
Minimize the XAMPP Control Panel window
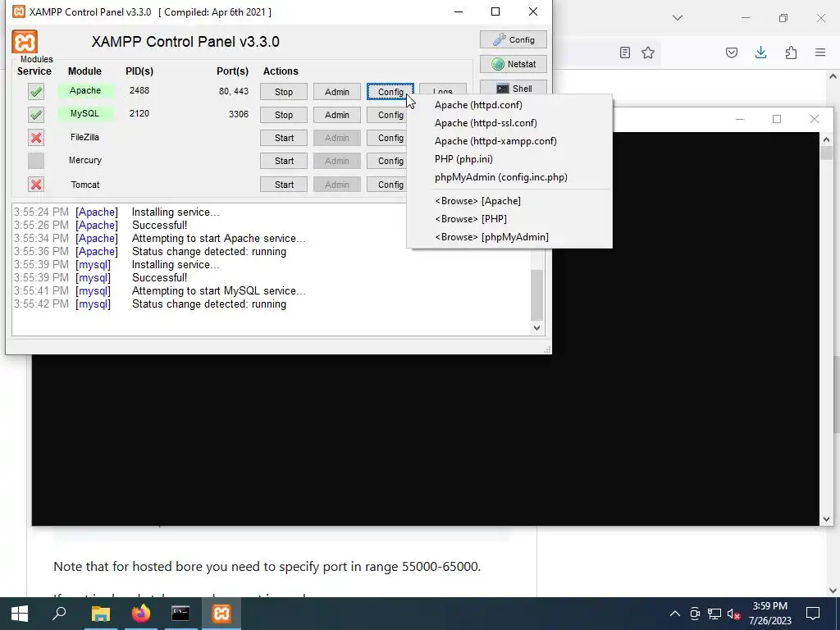[459, 11]
